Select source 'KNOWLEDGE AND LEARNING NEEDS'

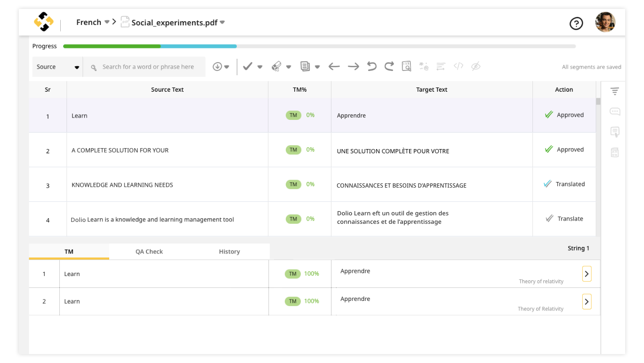pos(122,185)
